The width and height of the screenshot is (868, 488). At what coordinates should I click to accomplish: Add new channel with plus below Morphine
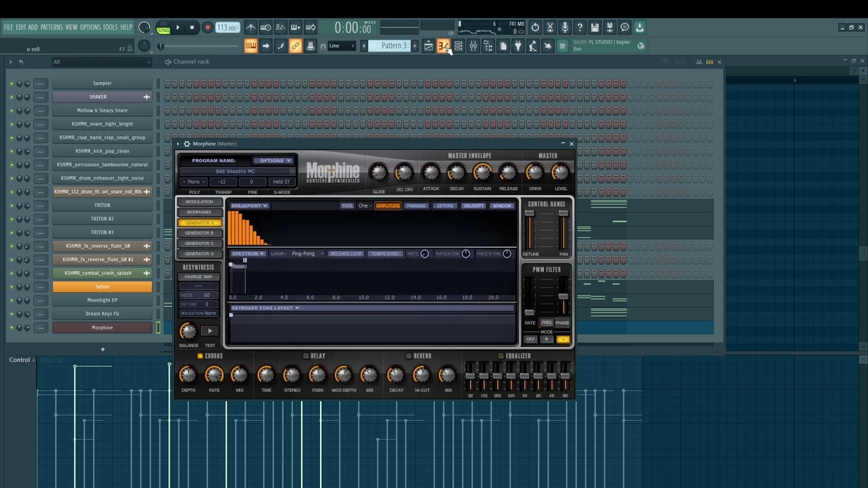point(102,349)
